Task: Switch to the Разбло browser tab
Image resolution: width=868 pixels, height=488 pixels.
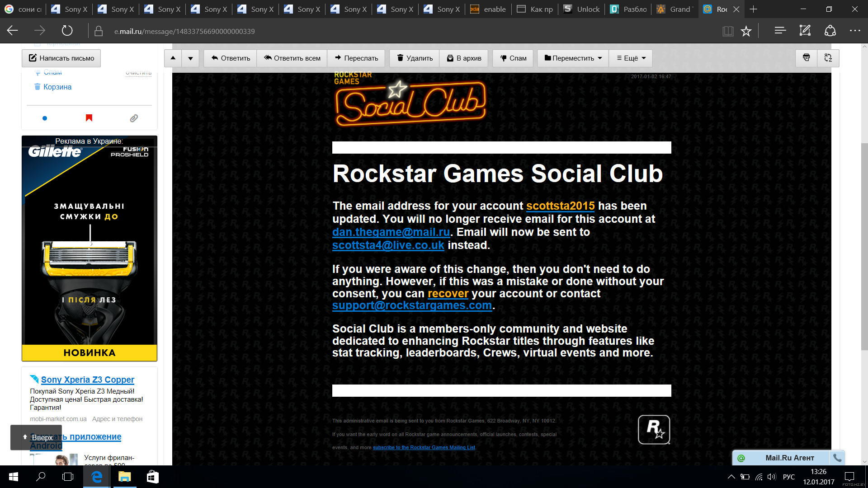Action: [628, 9]
